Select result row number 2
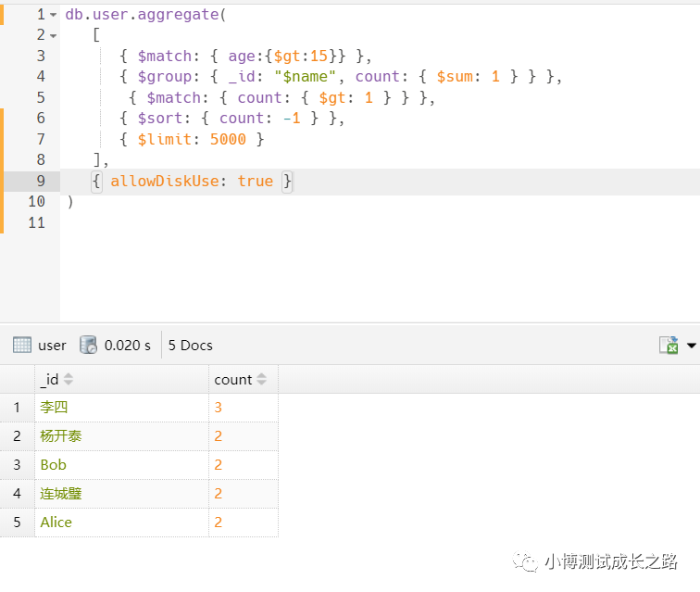This screenshot has width=700, height=592. [x=17, y=436]
